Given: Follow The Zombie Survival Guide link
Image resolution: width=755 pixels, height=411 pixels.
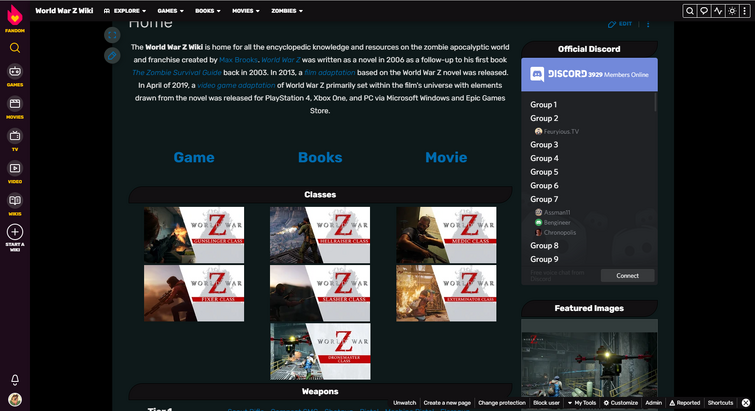Looking at the screenshot, I should click(x=177, y=73).
